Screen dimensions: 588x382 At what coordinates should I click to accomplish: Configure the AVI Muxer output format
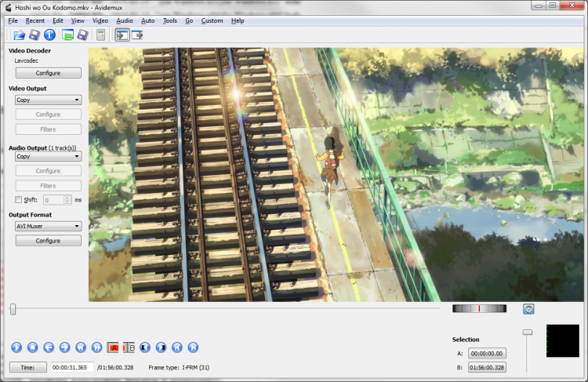49,241
